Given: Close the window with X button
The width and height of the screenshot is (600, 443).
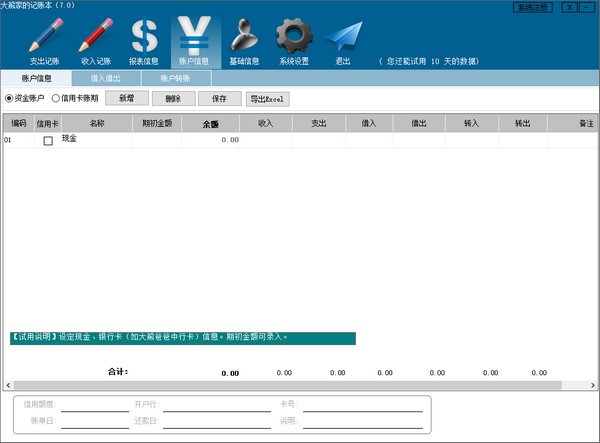Looking at the screenshot, I should tap(569, 7).
